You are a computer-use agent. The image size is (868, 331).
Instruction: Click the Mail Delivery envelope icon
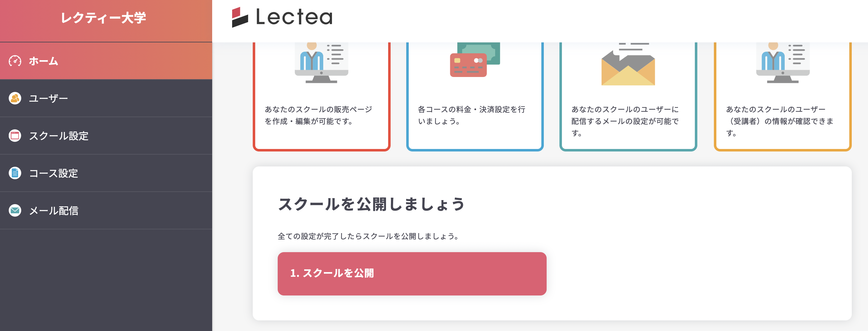coord(15,210)
